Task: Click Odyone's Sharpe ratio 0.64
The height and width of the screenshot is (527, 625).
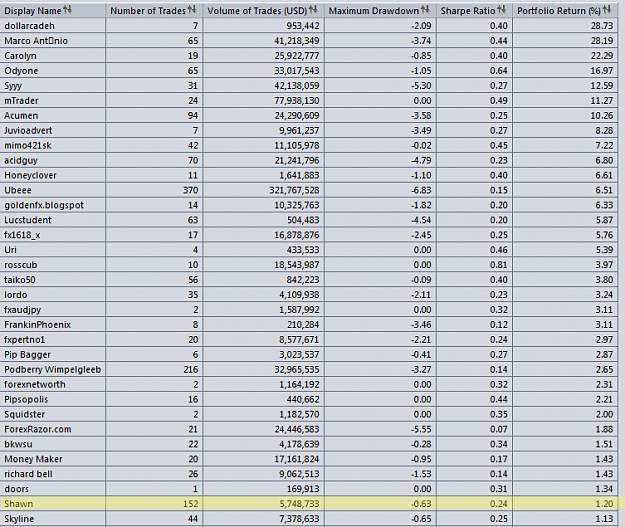Action: (499, 71)
